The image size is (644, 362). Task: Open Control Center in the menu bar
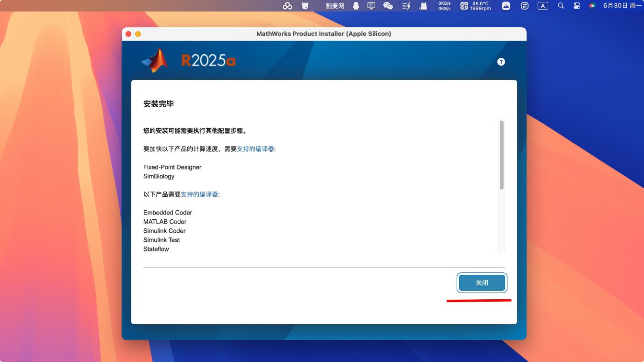(x=577, y=6)
